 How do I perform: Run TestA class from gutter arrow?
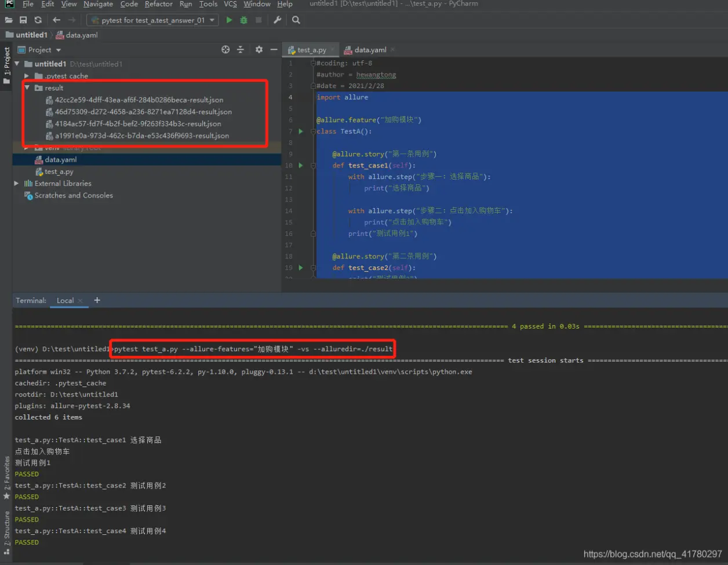point(300,132)
